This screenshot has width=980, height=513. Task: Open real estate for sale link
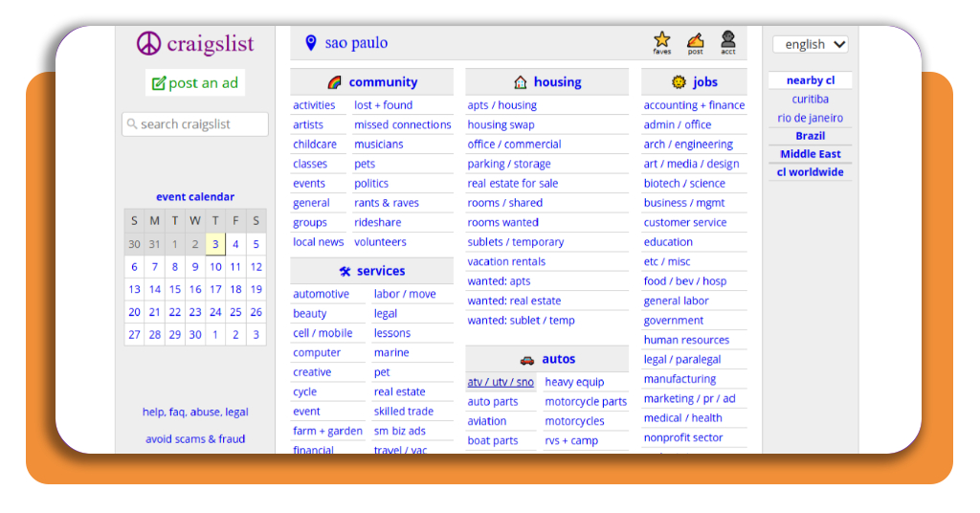tap(513, 183)
